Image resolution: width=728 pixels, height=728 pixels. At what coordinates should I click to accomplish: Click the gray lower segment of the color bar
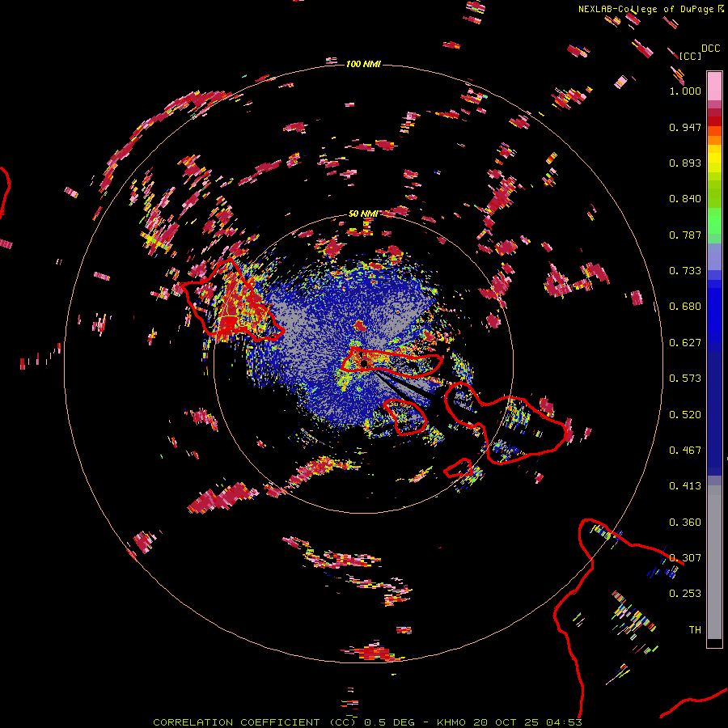point(714,562)
